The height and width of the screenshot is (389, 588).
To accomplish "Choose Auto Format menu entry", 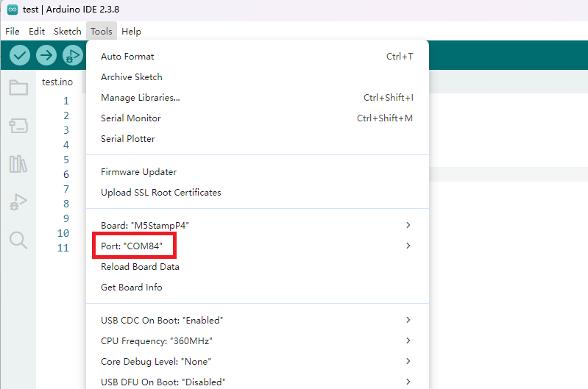I will 127,57.
